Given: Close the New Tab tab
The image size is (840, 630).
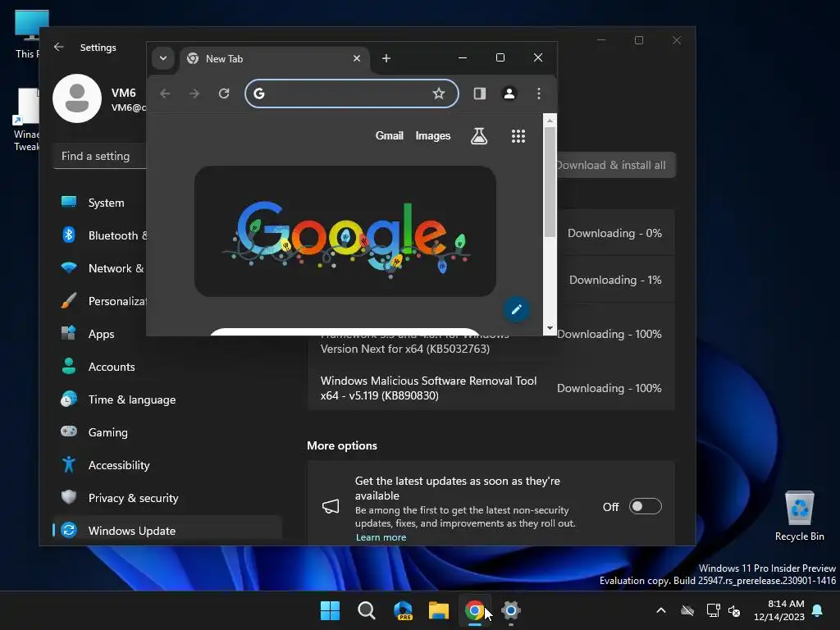Looking at the screenshot, I should coord(357,58).
